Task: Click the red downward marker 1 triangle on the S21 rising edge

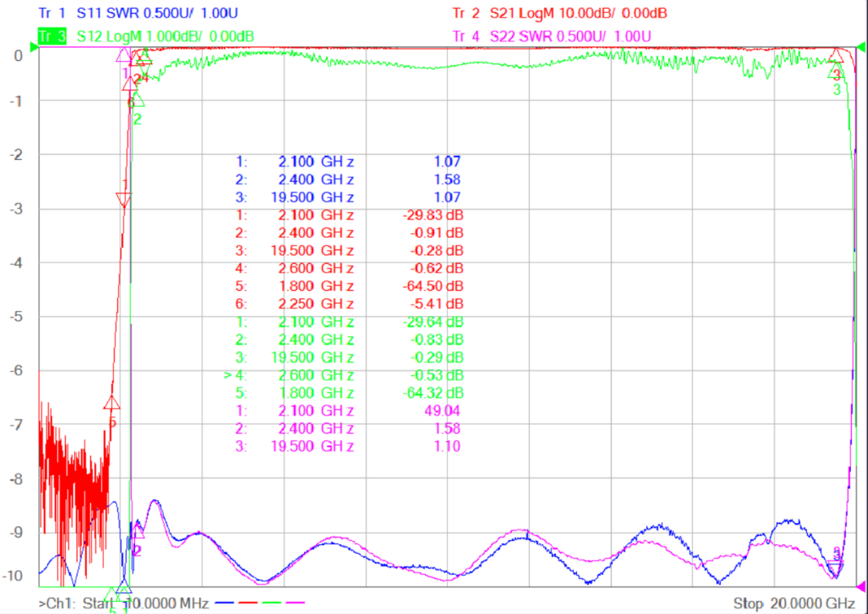Action: point(124,200)
